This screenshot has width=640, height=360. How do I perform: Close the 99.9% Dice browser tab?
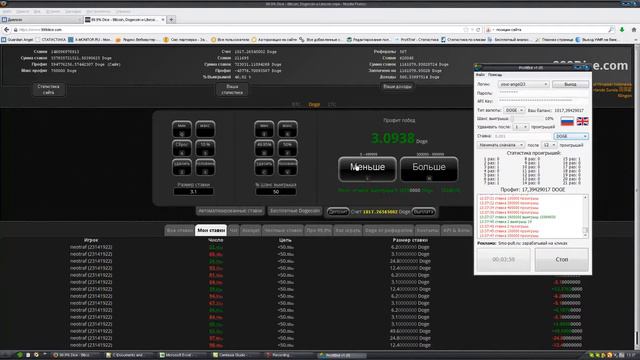click(x=163, y=19)
